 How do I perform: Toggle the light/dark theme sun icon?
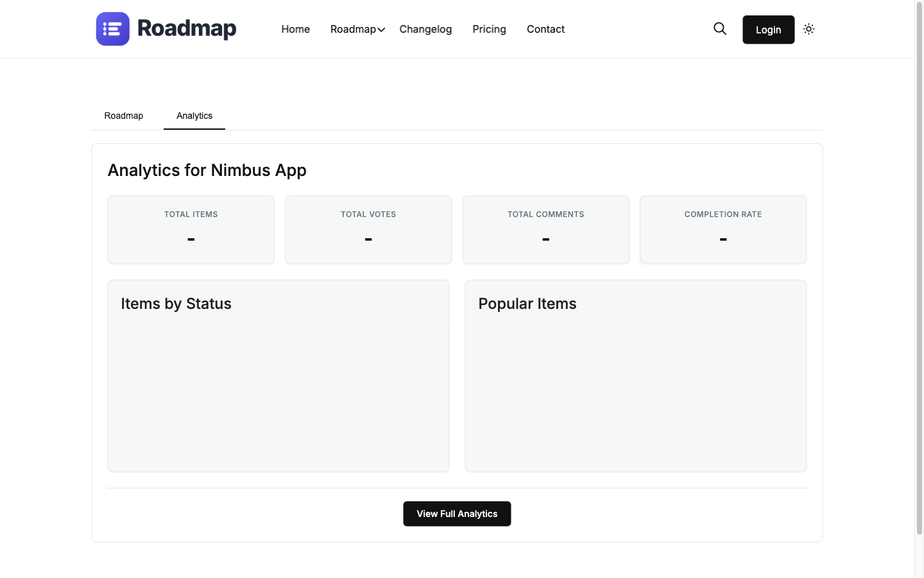pos(809,29)
